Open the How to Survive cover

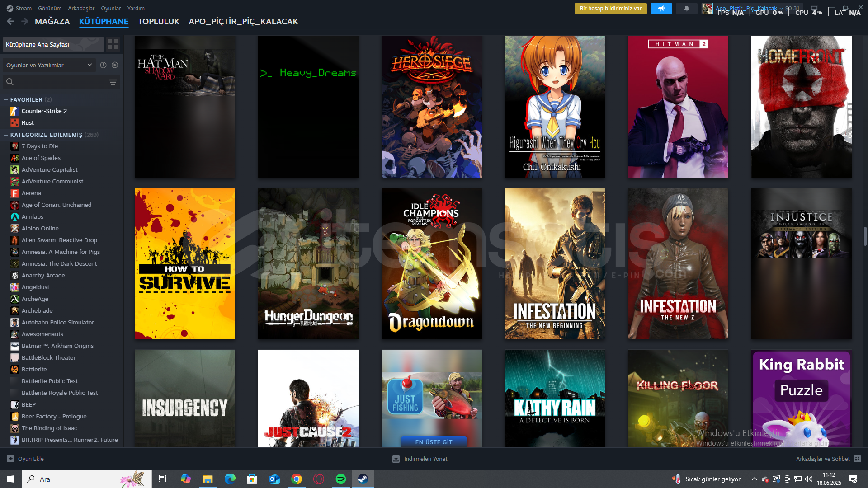coord(184,263)
